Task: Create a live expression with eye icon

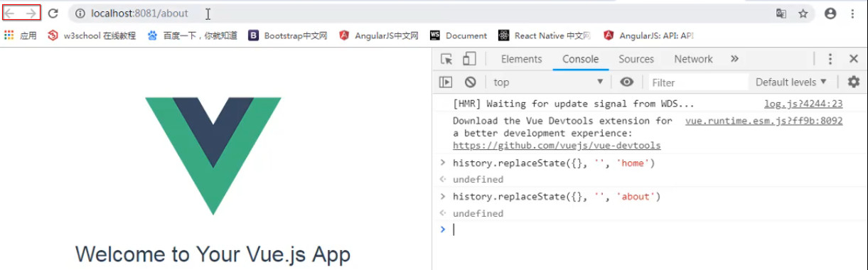Action: coord(626,82)
